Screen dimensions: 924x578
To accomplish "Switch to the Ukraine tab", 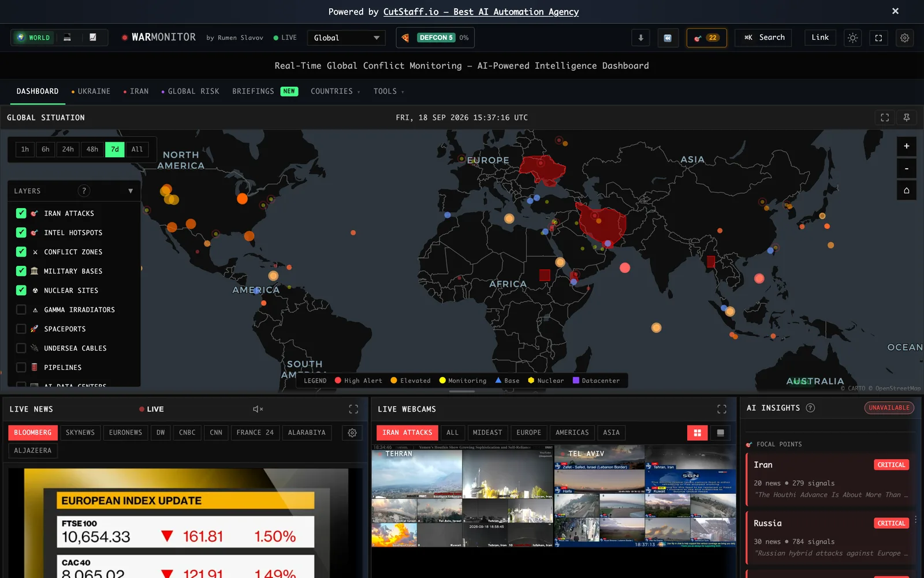I will (x=91, y=91).
